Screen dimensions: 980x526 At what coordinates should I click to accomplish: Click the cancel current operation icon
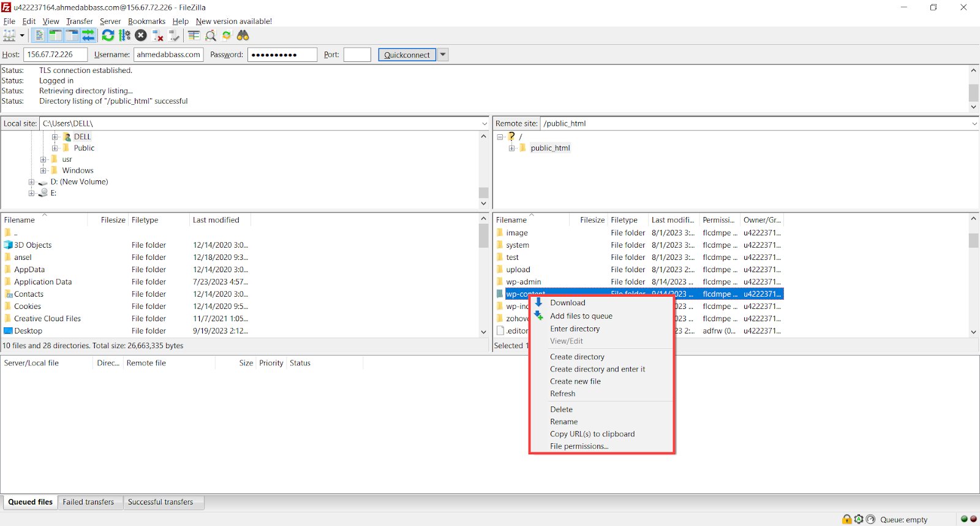tap(141, 36)
